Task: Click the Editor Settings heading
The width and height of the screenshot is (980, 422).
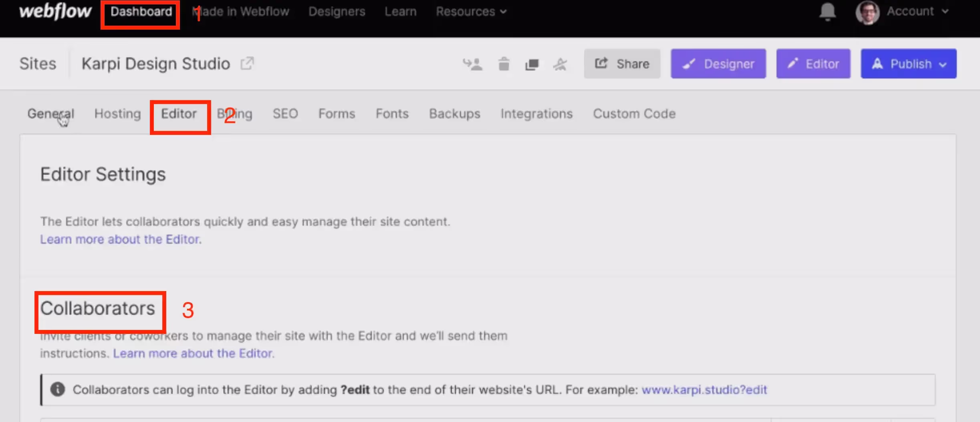Action: (103, 174)
